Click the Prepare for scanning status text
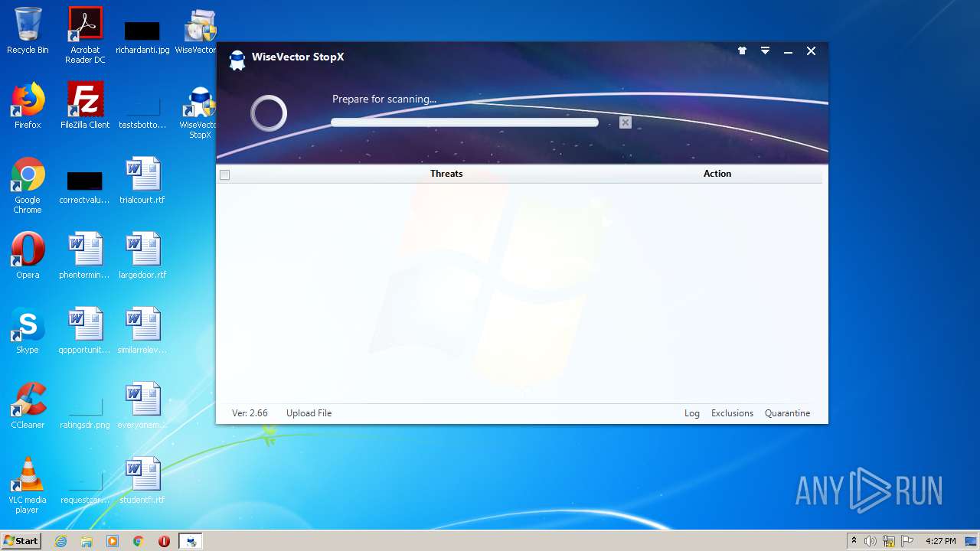980x551 pixels. tap(384, 99)
